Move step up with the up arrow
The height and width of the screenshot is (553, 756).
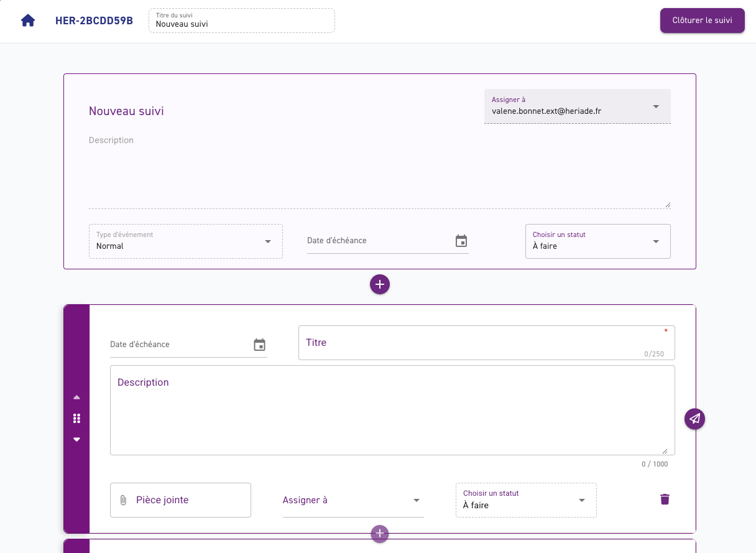77,397
